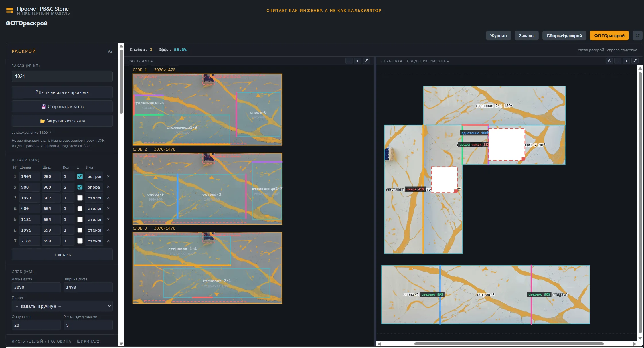
Task: Tick the checkbox in row 5 (1181)
Action: (80, 219)
